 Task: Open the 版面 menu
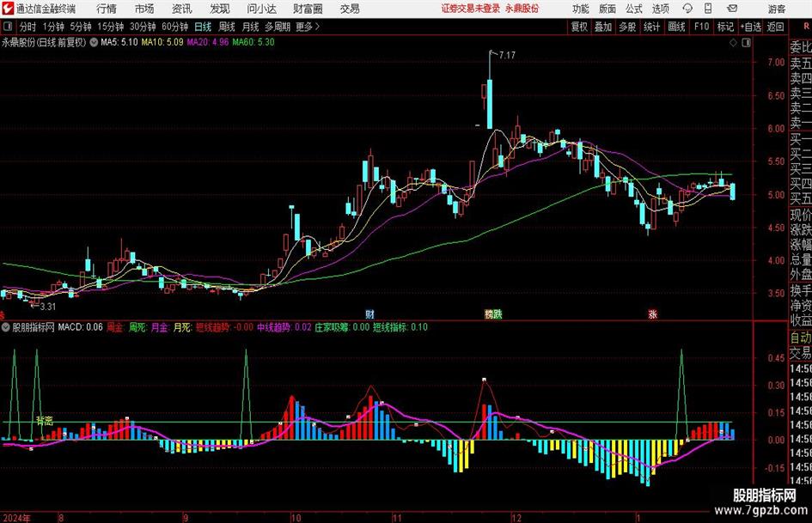(607, 9)
